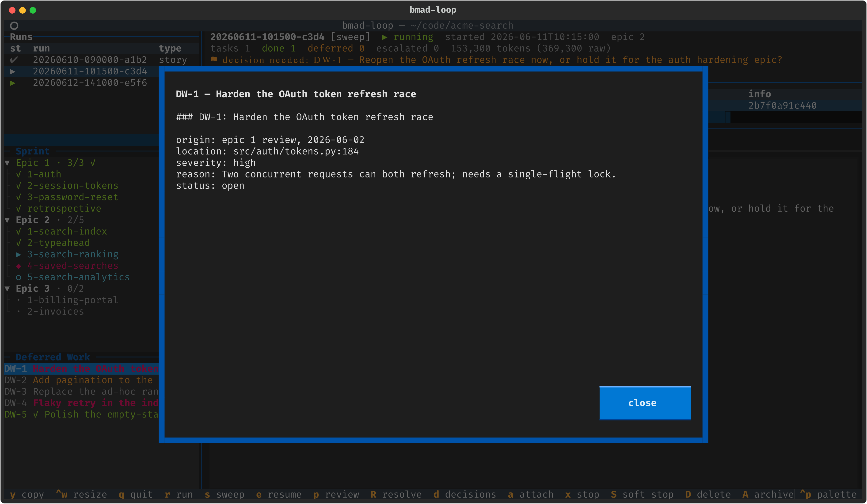The image size is (867, 504).
Task: Click the 'st' column header in Runs
Action: tap(15, 49)
